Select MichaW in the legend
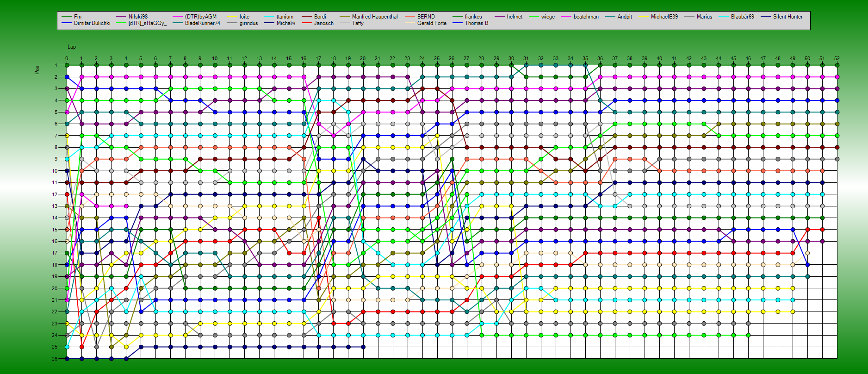 click(286, 23)
